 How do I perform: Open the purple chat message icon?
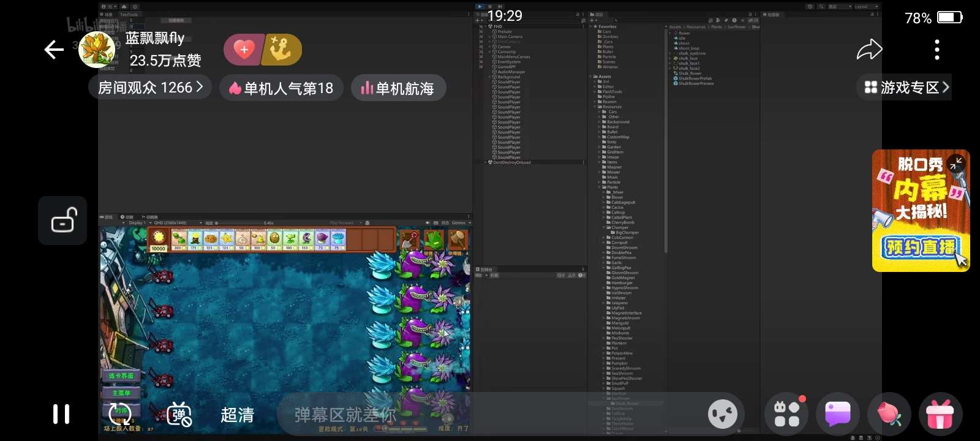(x=838, y=415)
